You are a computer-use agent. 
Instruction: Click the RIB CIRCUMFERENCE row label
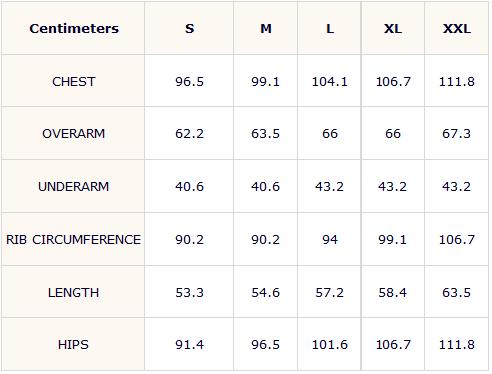[x=74, y=240]
